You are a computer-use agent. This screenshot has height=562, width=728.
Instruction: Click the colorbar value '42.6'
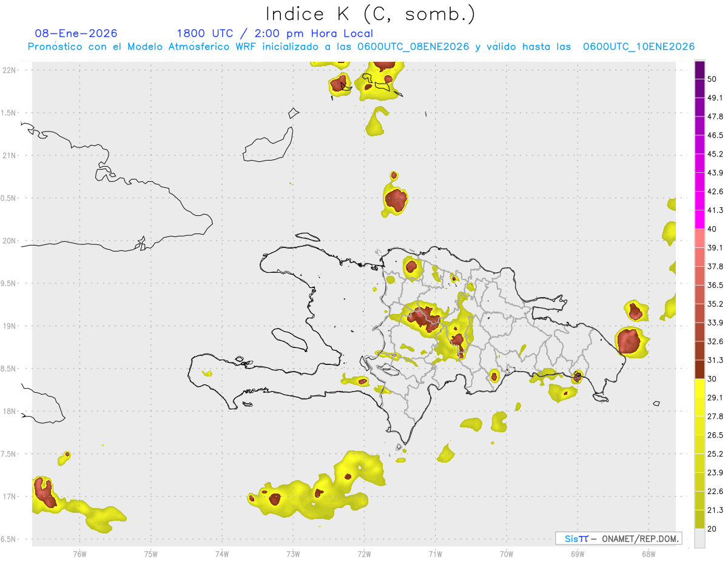click(x=715, y=192)
